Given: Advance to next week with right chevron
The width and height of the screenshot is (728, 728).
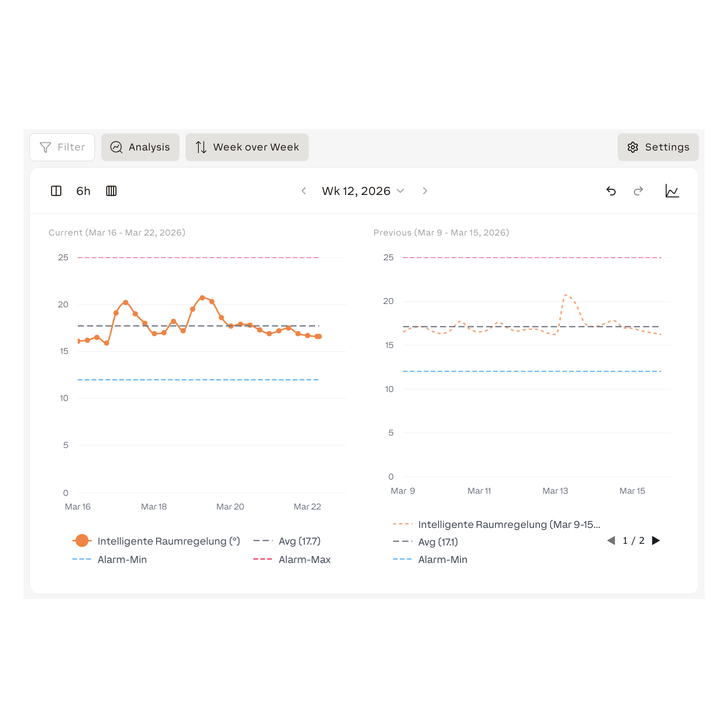Looking at the screenshot, I should (424, 191).
